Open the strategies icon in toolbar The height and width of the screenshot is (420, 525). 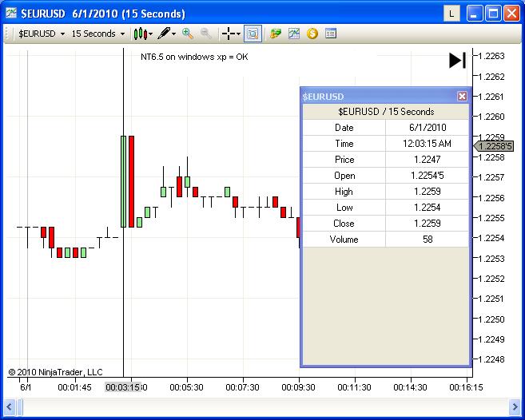[x=276, y=34]
